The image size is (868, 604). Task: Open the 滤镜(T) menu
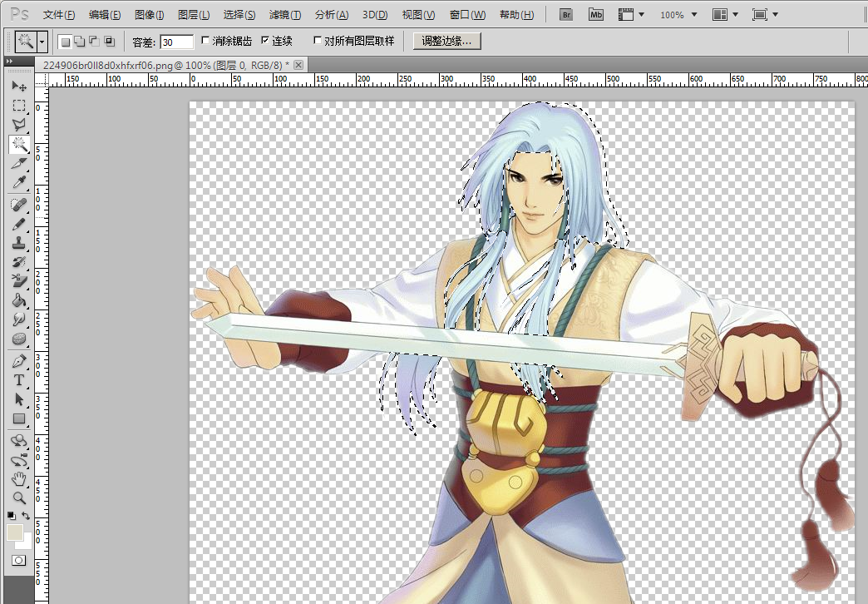(284, 15)
